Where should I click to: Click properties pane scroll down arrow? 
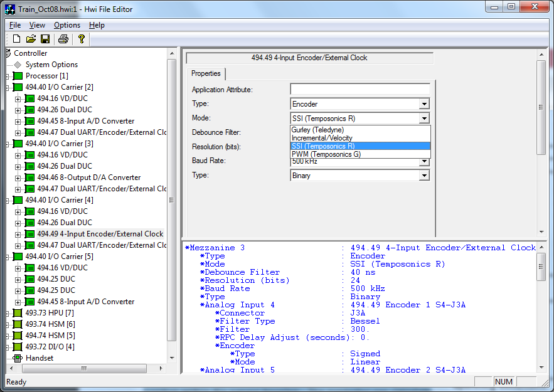click(541, 232)
